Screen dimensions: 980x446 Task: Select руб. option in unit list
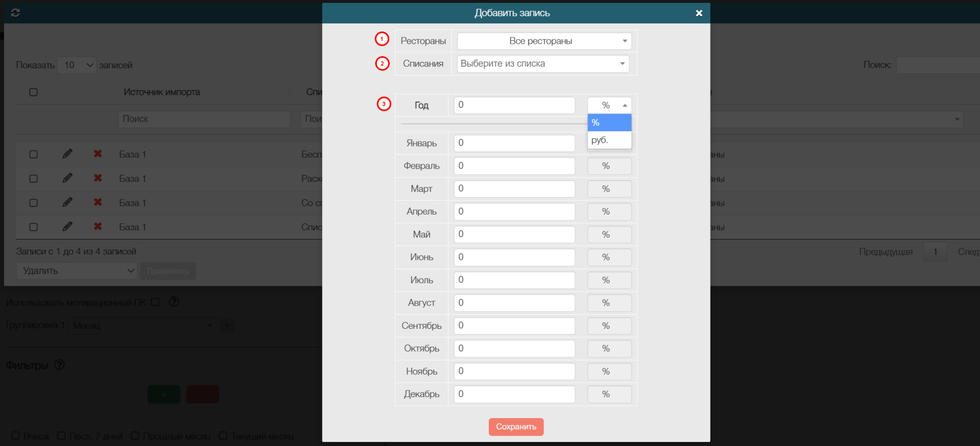609,140
